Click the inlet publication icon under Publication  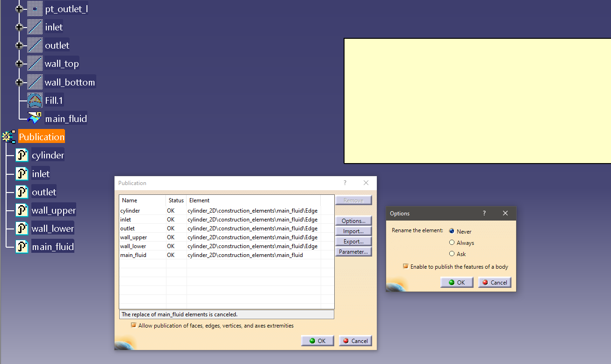[x=22, y=174]
